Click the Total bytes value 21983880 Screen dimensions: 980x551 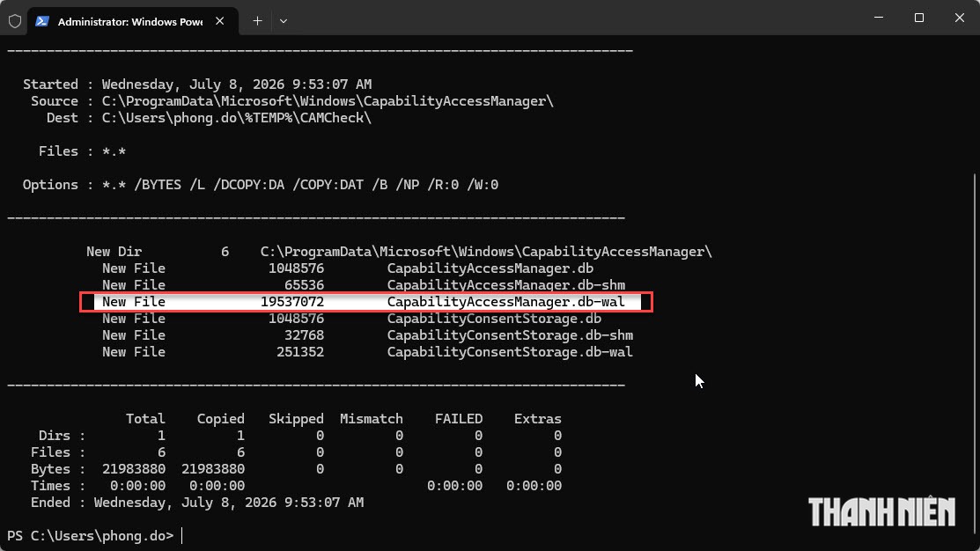coord(134,469)
